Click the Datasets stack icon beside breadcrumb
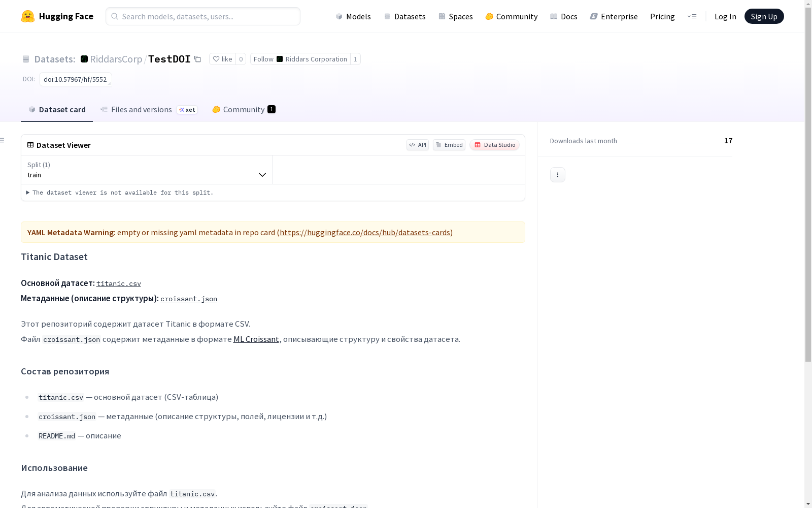The image size is (812, 508). (x=26, y=59)
